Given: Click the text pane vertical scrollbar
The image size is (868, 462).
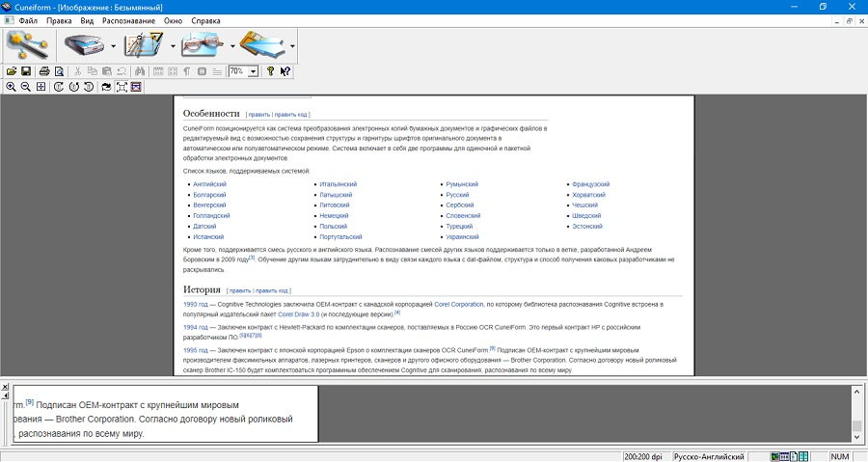Looking at the screenshot, I should 856,410.
